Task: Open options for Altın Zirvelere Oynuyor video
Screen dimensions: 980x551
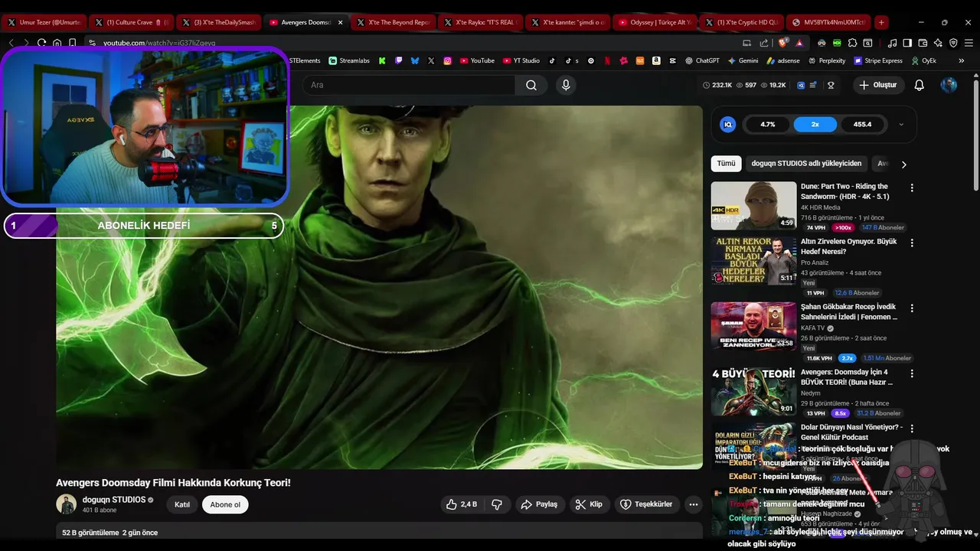Action: point(912,243)
